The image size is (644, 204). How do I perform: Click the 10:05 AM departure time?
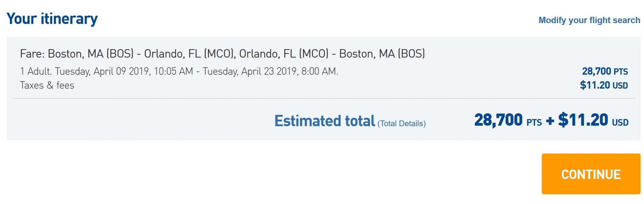pos(173,71)
